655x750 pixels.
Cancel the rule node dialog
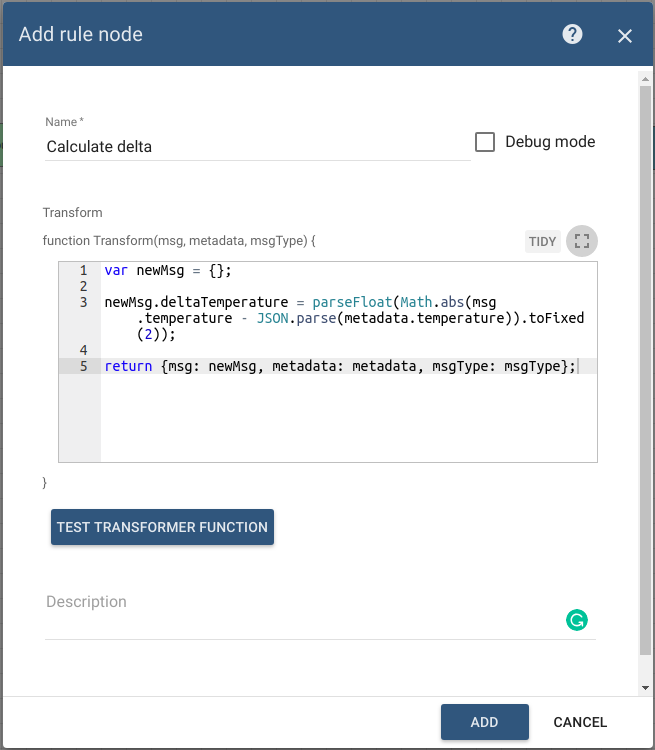pos(580,722)
